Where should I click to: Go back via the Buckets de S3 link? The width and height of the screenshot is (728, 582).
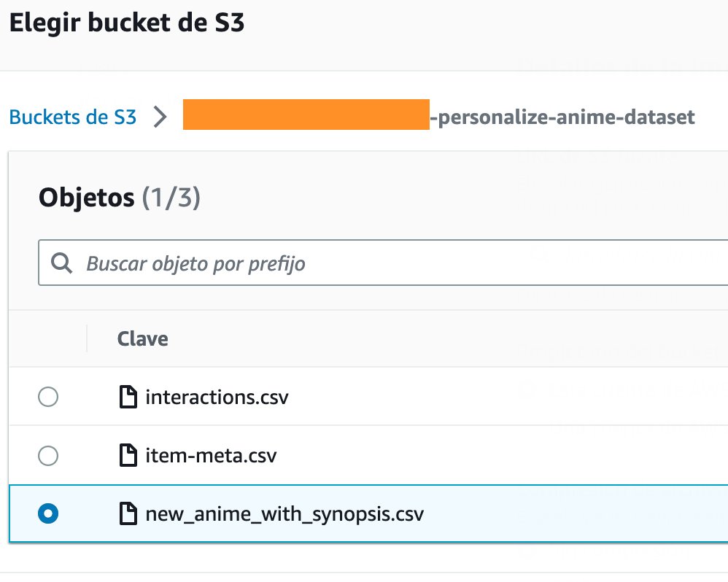(x=73, y=117)
